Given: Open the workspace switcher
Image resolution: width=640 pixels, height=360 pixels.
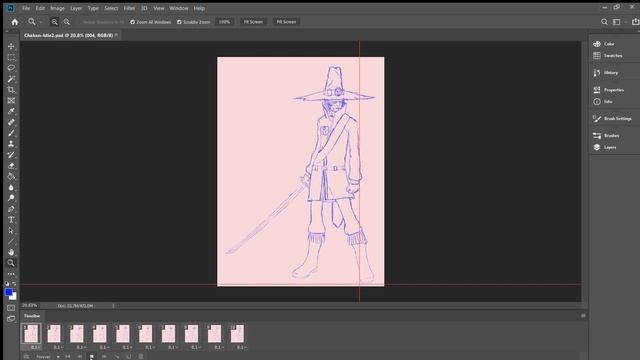Looking at the screenshot, I should (618, 22).
